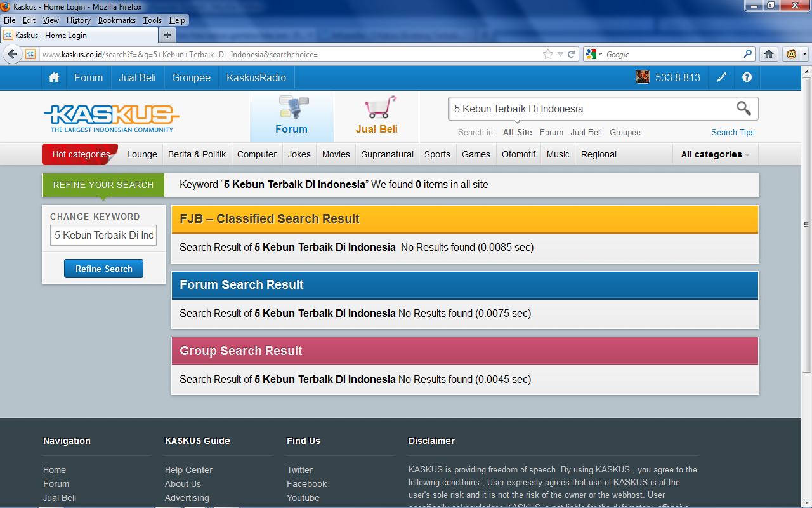
Task: Open the Computer category
Action: [x=257, y=154]
